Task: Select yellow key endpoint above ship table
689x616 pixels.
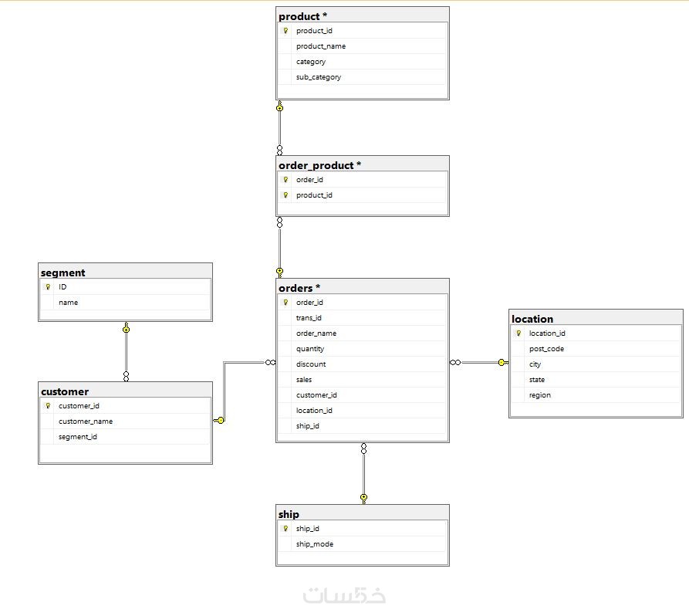Action: (x=363, y=499)
